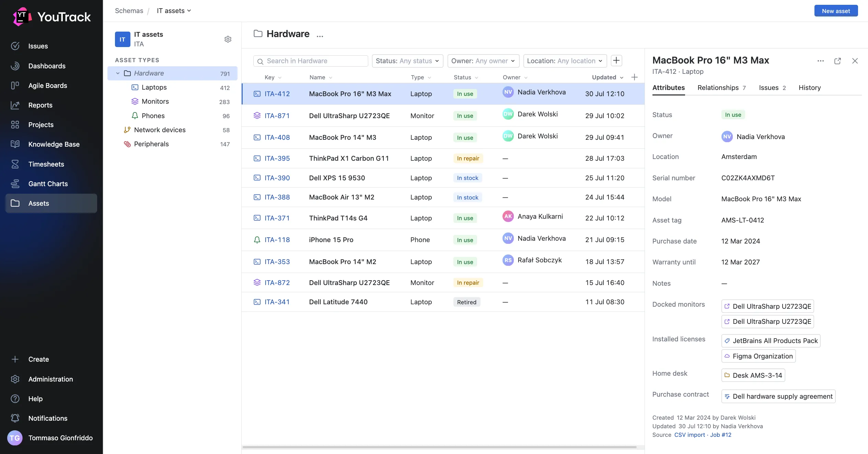Close the MacBook Pro details panel
The height and width of the screenshot is (454, 868).
click(855, 61)
